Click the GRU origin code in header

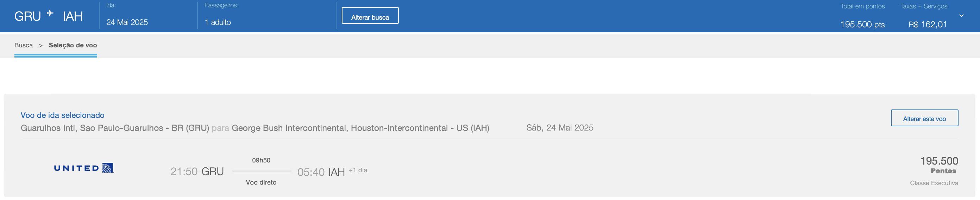coord(27,17)
